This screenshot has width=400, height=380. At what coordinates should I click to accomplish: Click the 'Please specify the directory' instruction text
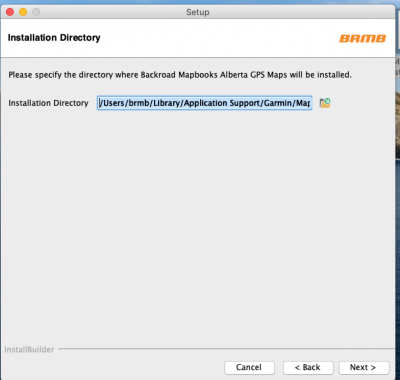[x=180, y=75]
